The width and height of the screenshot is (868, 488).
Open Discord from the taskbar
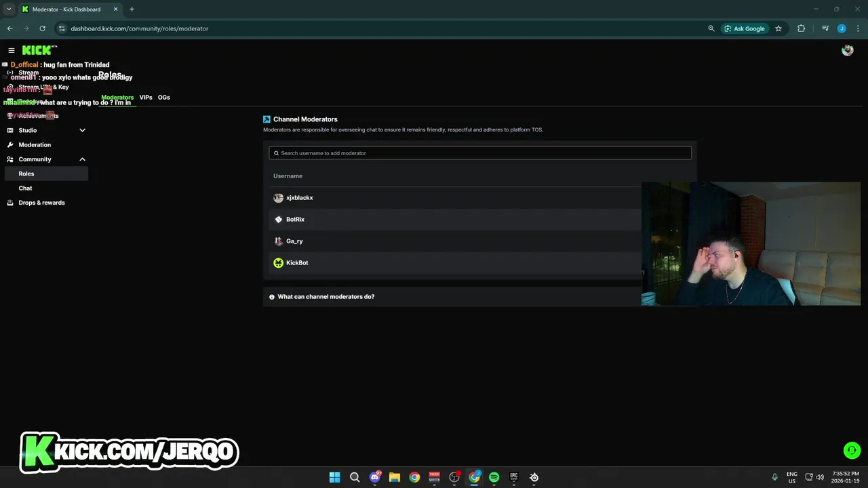point(375,477)
